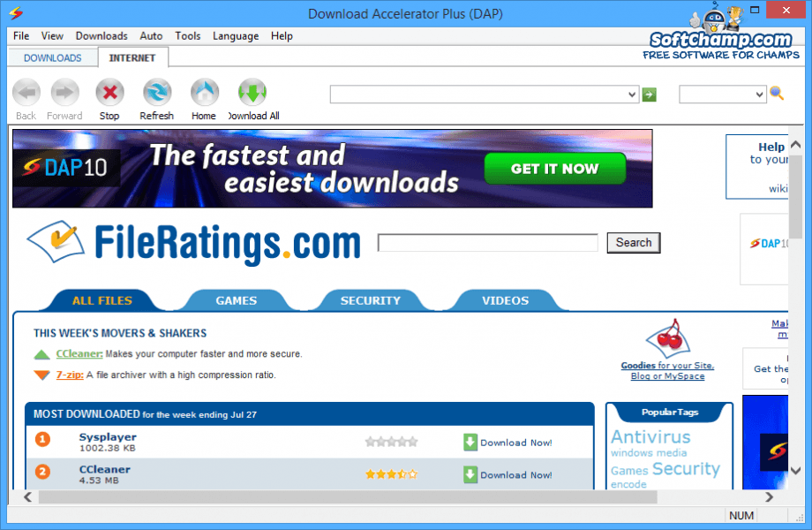Image resolution: width=812 pixels, height=530 pixels.
Task: Switch to the INTERNET tab
Action: click(x=132, y=57)
